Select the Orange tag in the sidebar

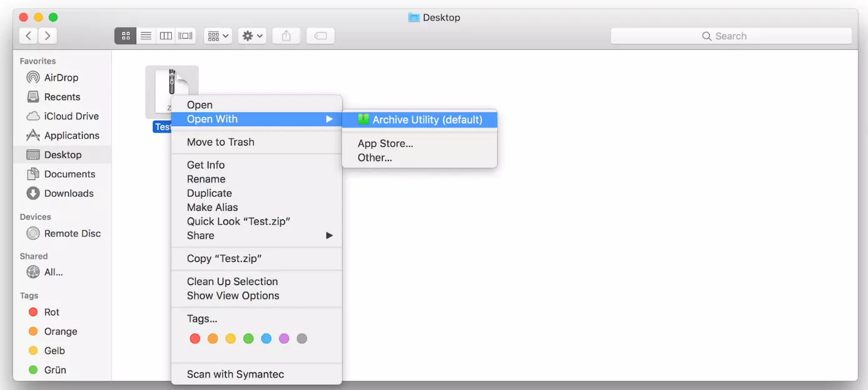point(62,331)
